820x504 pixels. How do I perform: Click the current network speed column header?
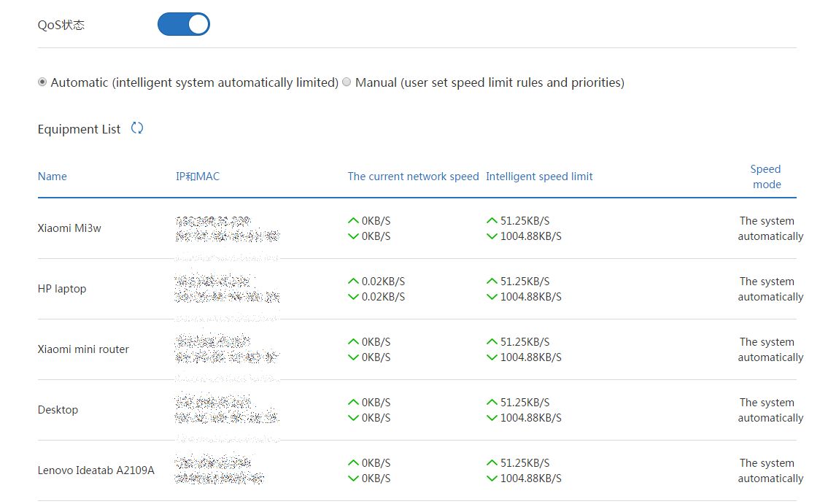[x=413, y=177]
